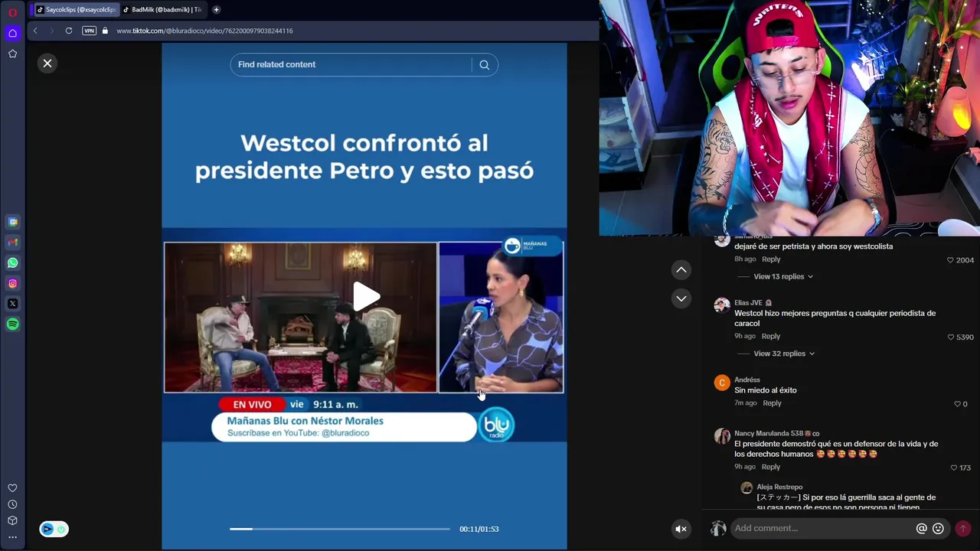Viewport: 980px width, 551px height.
Task: Open X (Twitter) in the sidebar
Action: (12, 304)
